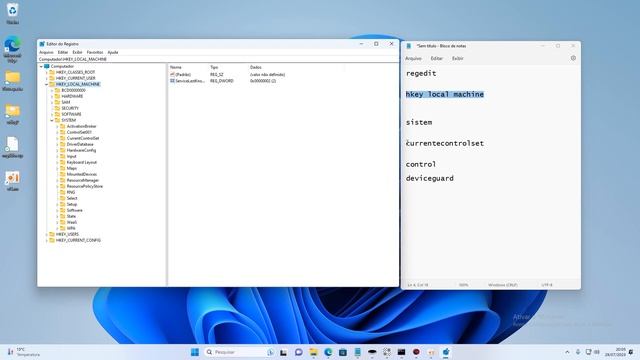
Task: Select the WPA key in tree
Action: click(x=71, y=228)
